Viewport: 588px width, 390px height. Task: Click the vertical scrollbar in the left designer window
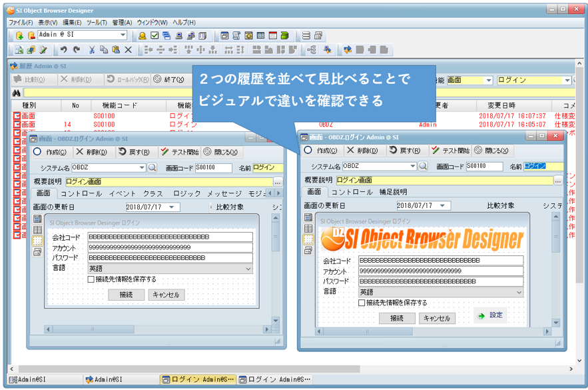(x=274, y=267)
